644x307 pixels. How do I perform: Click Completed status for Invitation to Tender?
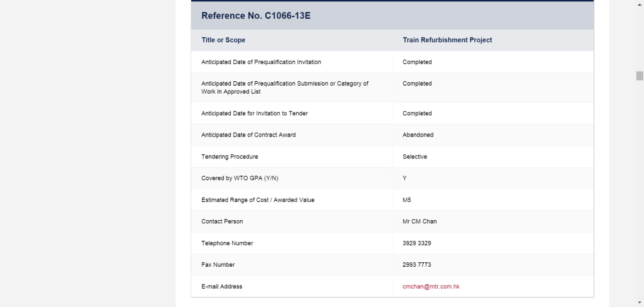pos(417,113)
